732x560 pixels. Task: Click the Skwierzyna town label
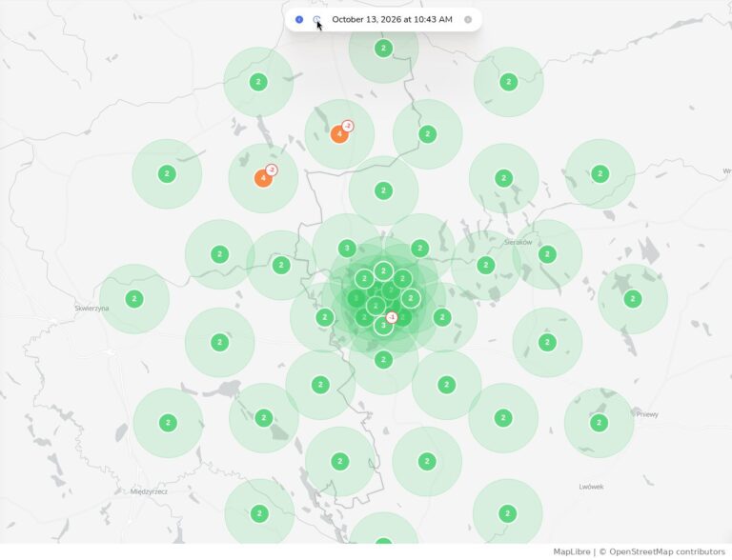[91, 308]
